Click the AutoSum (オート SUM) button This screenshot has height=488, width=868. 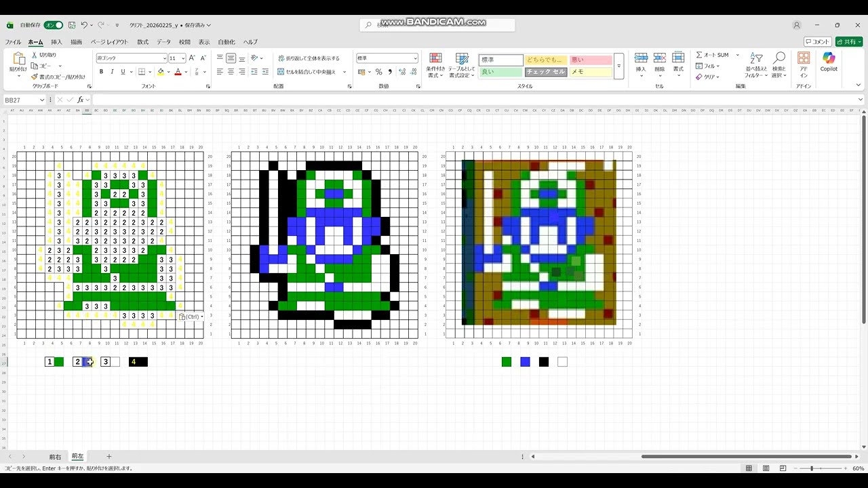[x=712, y=55]
